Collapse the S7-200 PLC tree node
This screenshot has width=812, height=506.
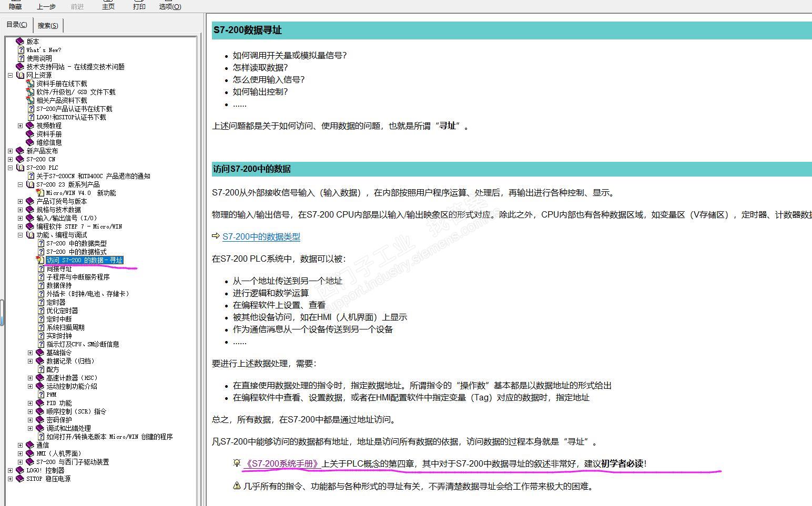(x=11, y=168)
